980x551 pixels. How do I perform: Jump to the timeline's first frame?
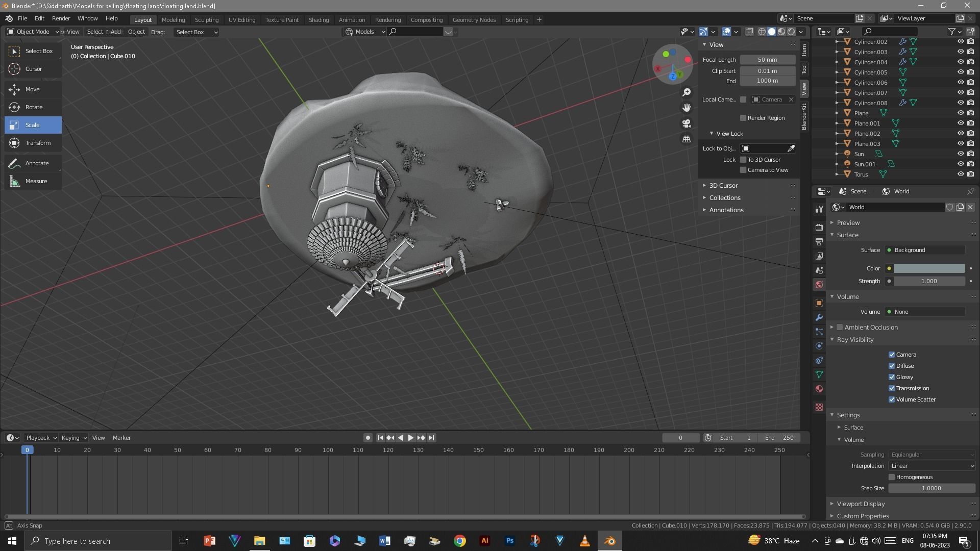(380, 438)
